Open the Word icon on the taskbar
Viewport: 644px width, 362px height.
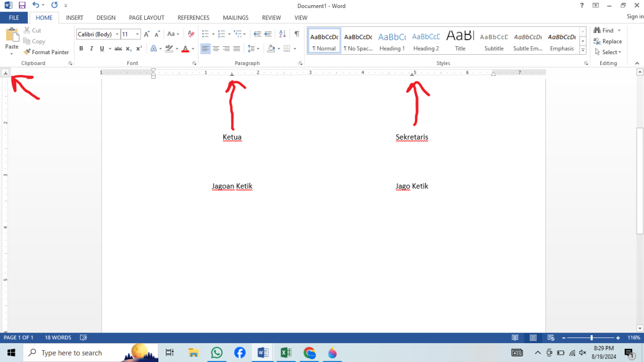pyautogui.click(x=263, y=352)
